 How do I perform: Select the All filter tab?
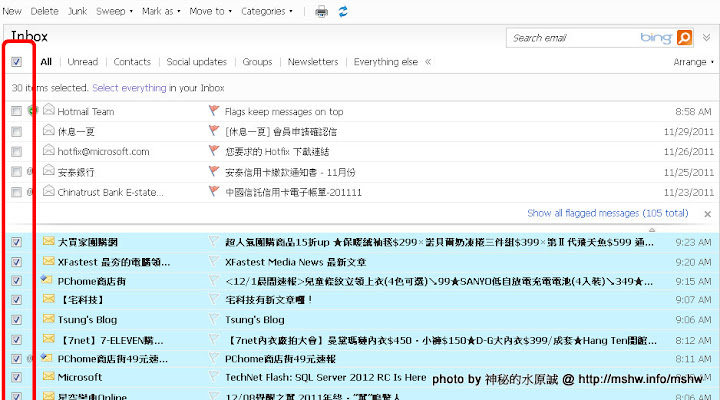pos(46,62)
